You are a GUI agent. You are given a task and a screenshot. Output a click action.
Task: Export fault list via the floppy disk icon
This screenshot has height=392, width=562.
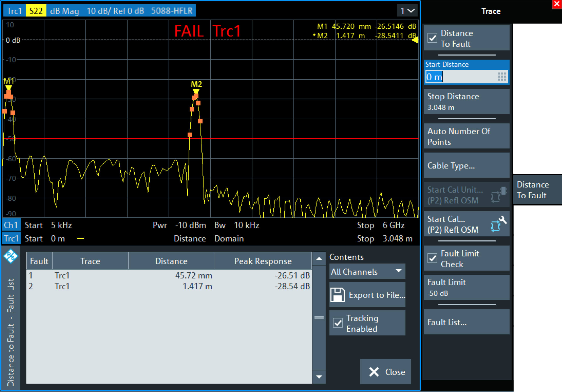click(338, 294)
